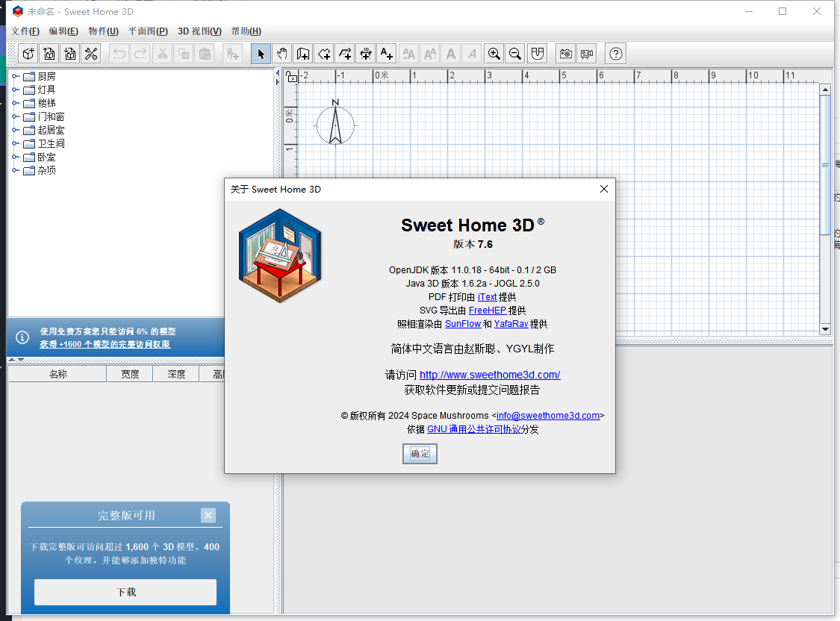Viewport: 840px width, 621px height.
Task: Sort furniture list by 名称 column
Action: tap(57, 374)
